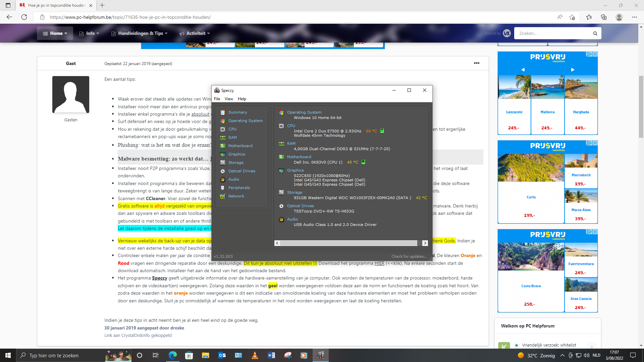
Task: Follow the underlined Speccy link in post
Action: [x=160, y=278]
